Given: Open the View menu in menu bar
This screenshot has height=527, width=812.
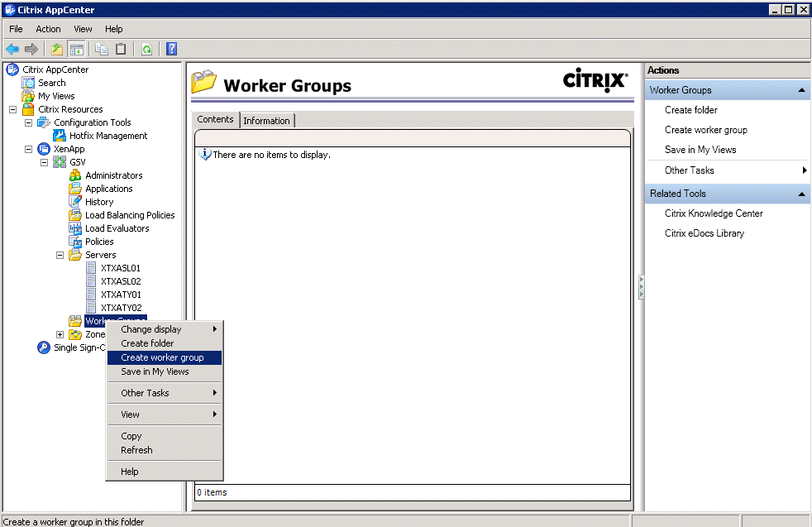Looking at the screenshot, I should point(83,29).
